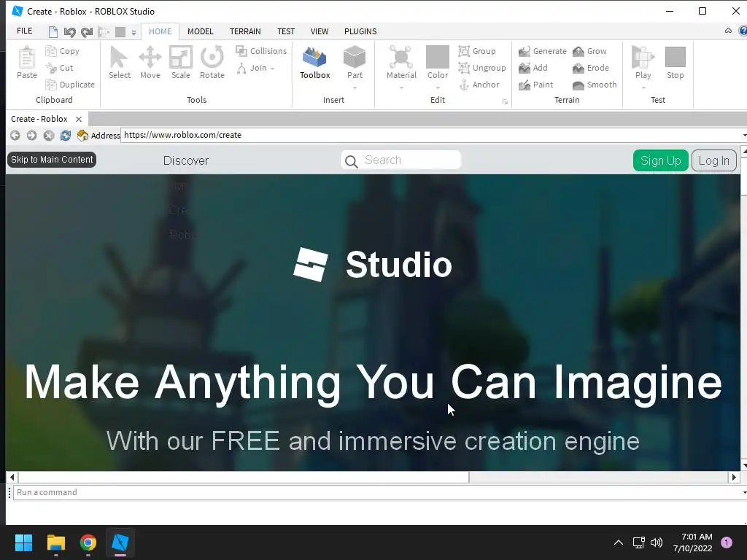
Task: Switch to the TERRAIN ribbon tab
Action: (x=245, y=31)
